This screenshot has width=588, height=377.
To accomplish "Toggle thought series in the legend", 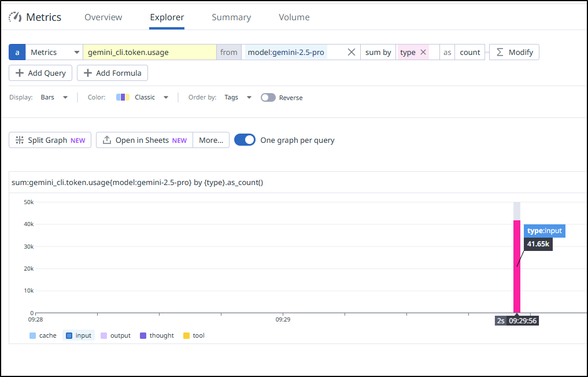I will pos(157,335).
